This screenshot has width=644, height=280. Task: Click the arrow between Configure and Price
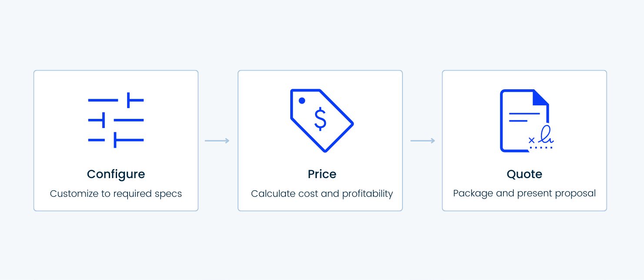pos(217,141)
